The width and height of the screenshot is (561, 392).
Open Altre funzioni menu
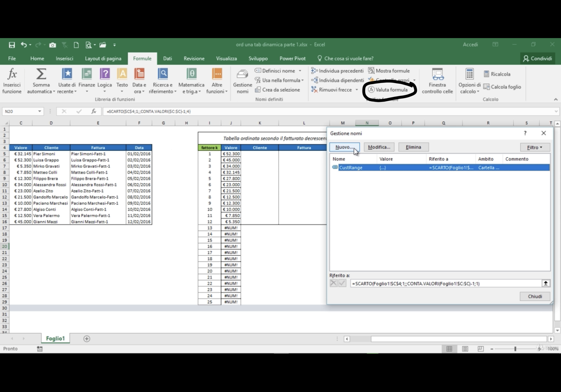pos(217,81)
